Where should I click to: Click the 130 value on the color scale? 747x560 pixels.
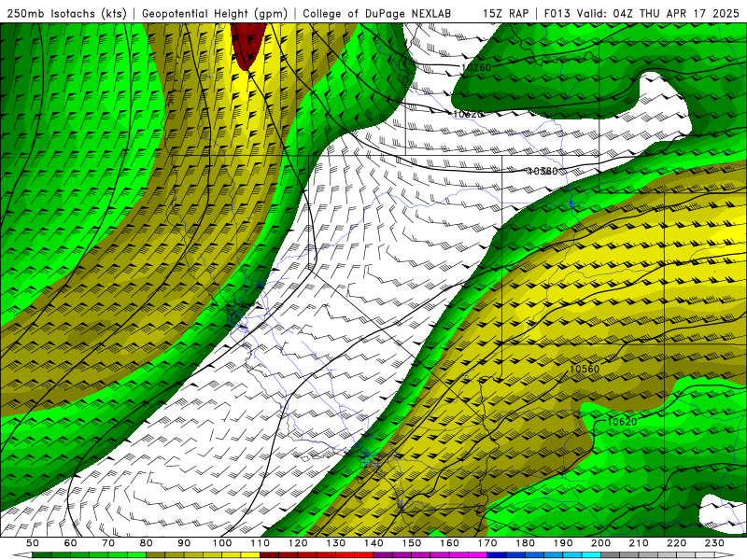336,543
